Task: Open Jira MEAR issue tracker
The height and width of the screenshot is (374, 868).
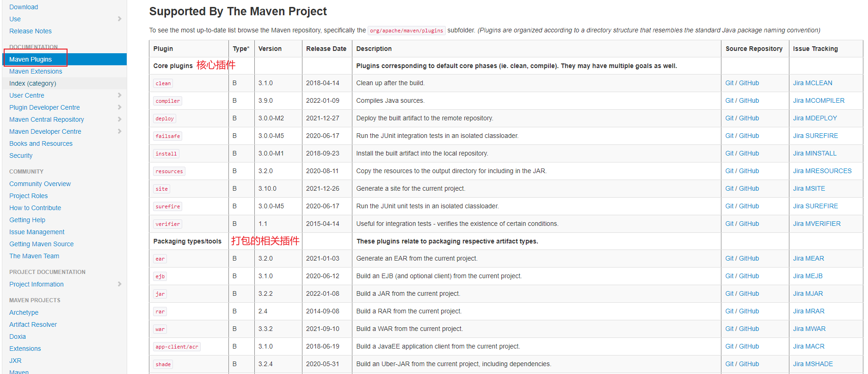Action: click(808, 258)
